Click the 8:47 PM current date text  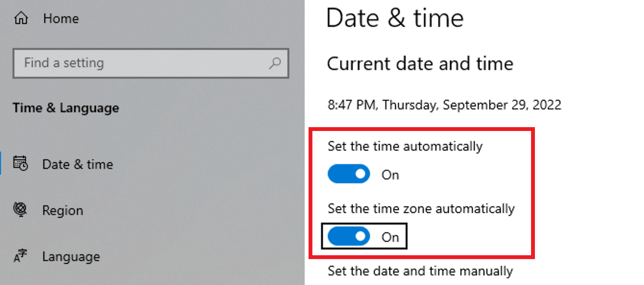point(444,105)
